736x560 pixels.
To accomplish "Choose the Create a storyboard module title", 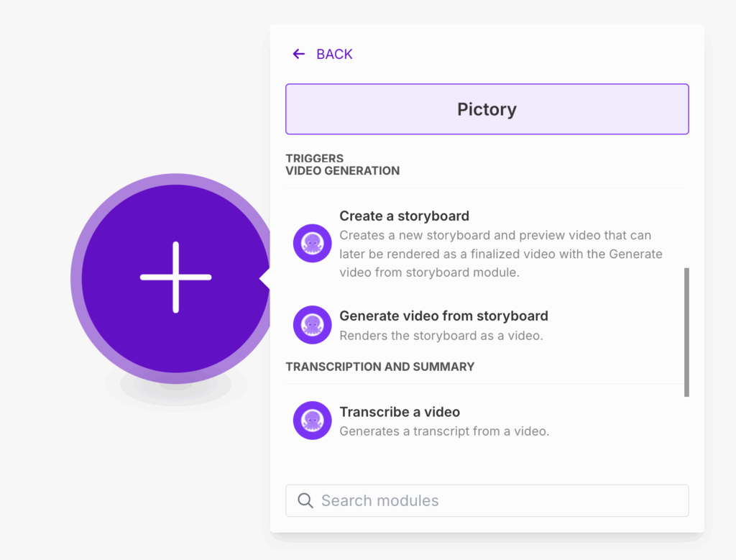I will click(x=404, y=216).
